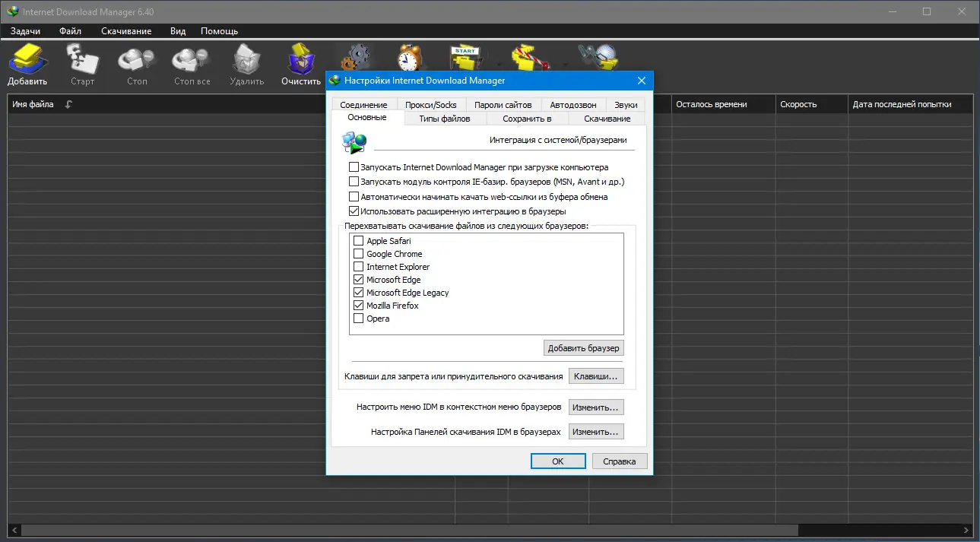Minimize the Internet Download Manager window
Viewport: 980px width, 542px height.
tap(893, 11)
